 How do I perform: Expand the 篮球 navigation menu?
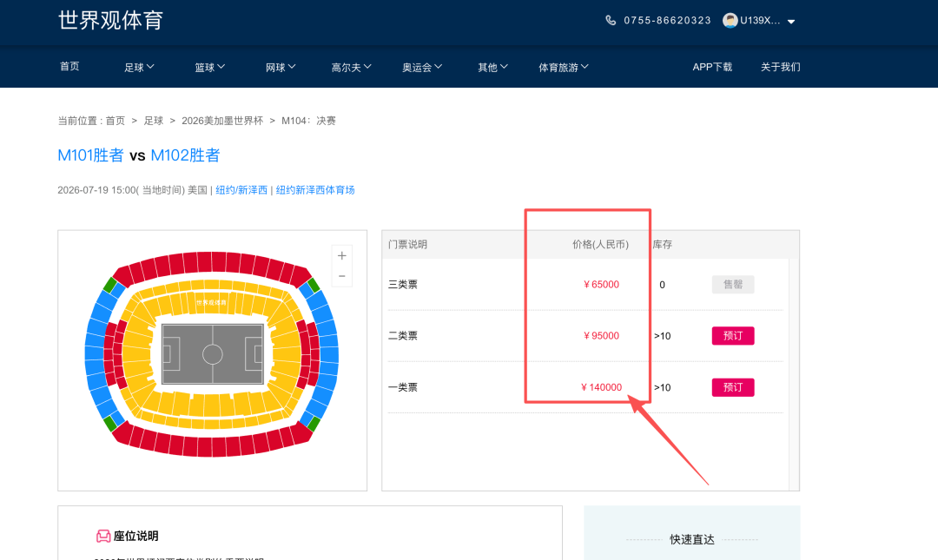coord(209,67)
